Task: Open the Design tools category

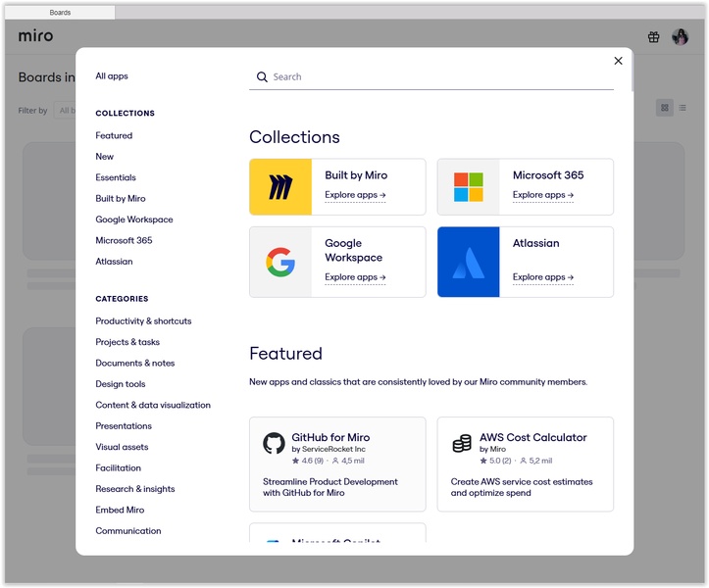Action: tap(121, 384)
